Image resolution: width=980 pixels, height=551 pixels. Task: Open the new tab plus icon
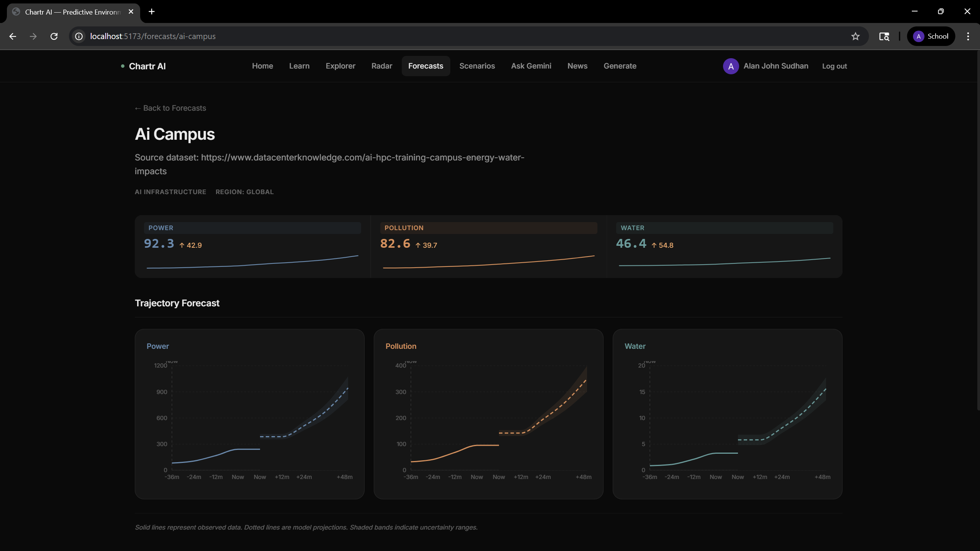click(152, 11)
